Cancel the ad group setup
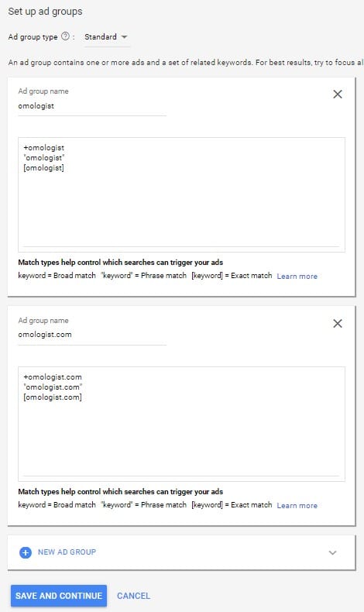 pyautogui.click(x=133, y=596)
